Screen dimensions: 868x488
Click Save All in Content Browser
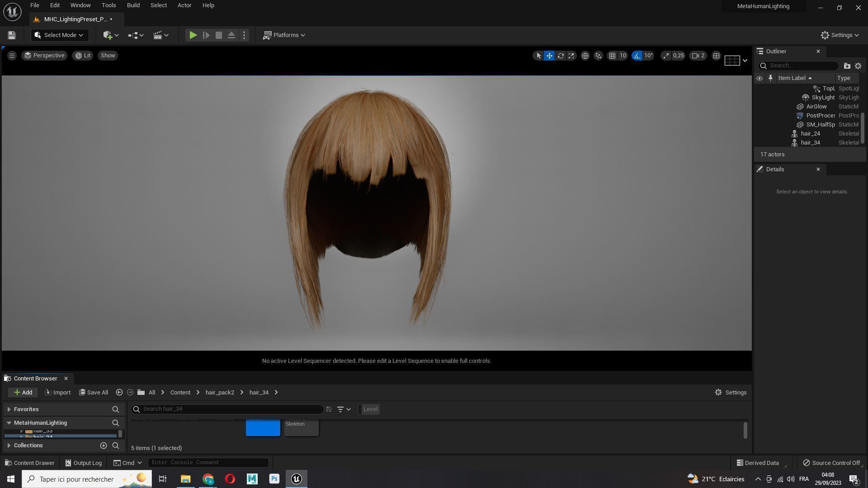click(x=94, y=393)
